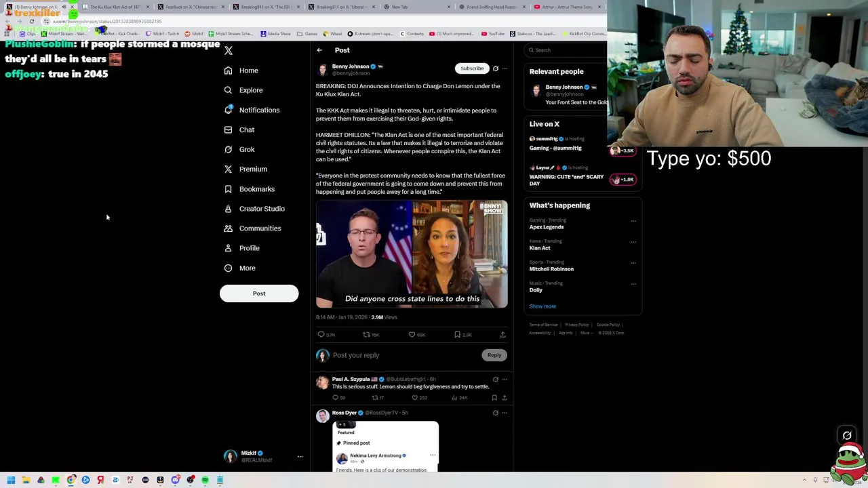868x488 pixels.
Task: Open Discord from the taskbar
Action: click(x=175, y=480)
